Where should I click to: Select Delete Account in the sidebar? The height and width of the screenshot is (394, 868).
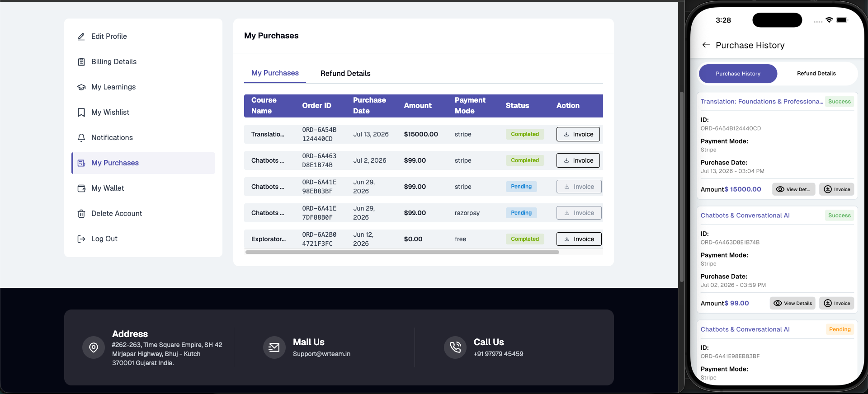tap(143, 214)
